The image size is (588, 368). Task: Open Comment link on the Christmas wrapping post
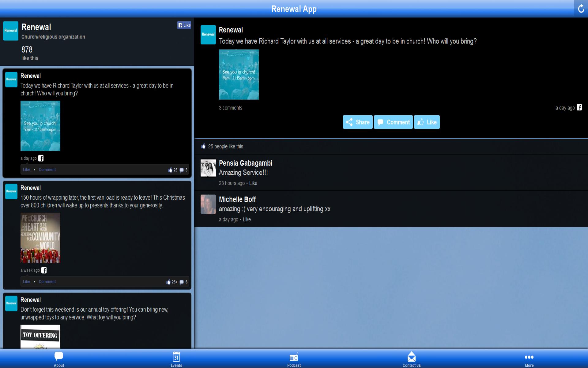pyautogui.click(x=47, y=281)
